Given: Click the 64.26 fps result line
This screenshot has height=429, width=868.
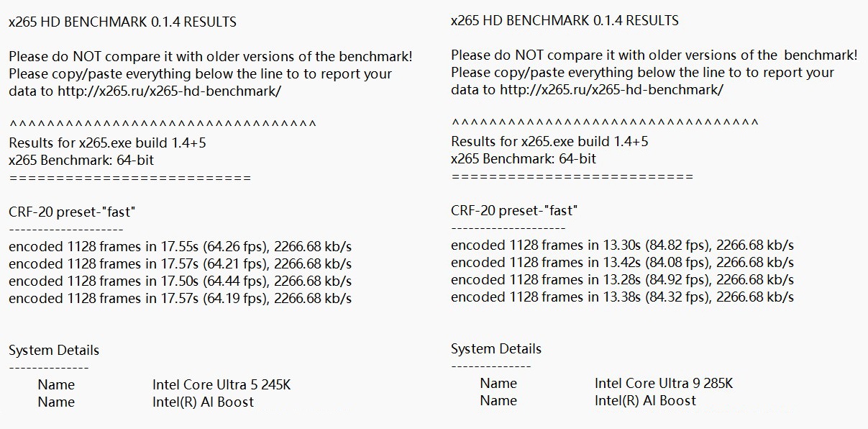Looking at the screenshot, I should pos(181,246).
